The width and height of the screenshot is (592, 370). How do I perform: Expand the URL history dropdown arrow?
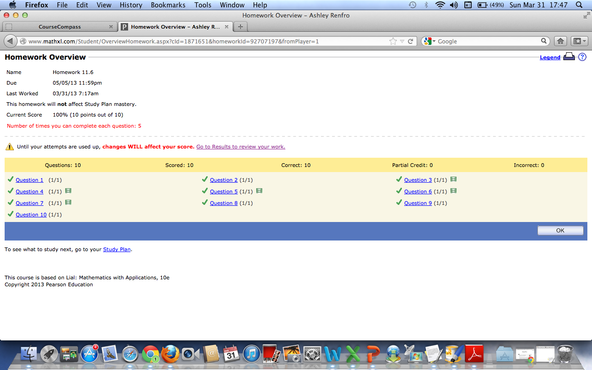coord(402,41)
